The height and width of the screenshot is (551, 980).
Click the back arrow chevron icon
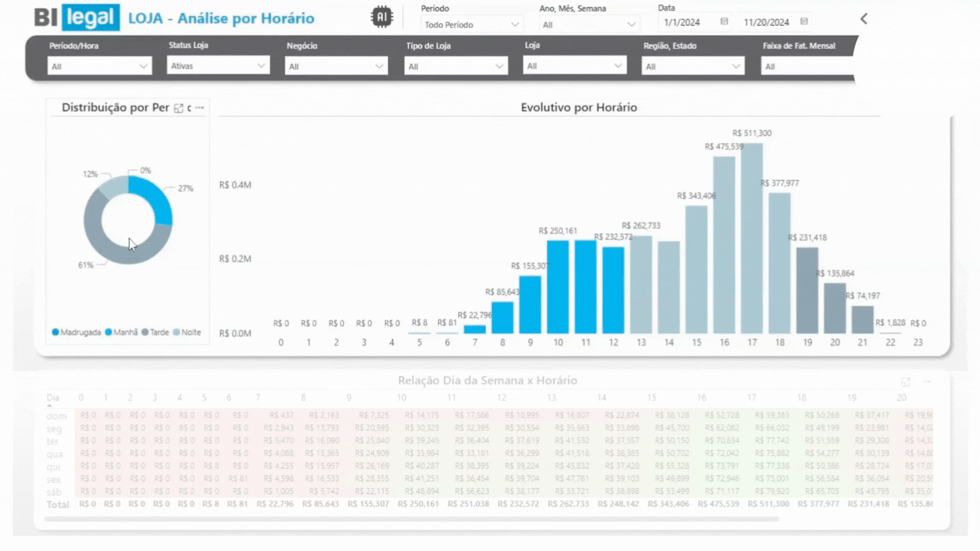864,19
